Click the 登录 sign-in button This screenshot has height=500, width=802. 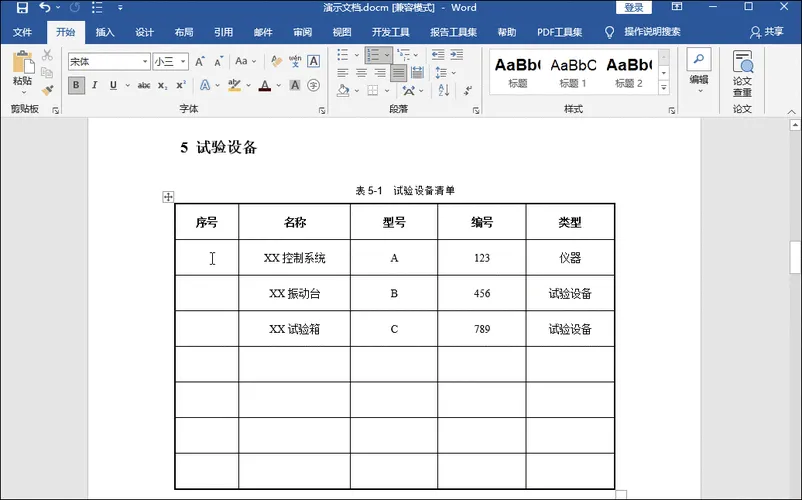634,8
